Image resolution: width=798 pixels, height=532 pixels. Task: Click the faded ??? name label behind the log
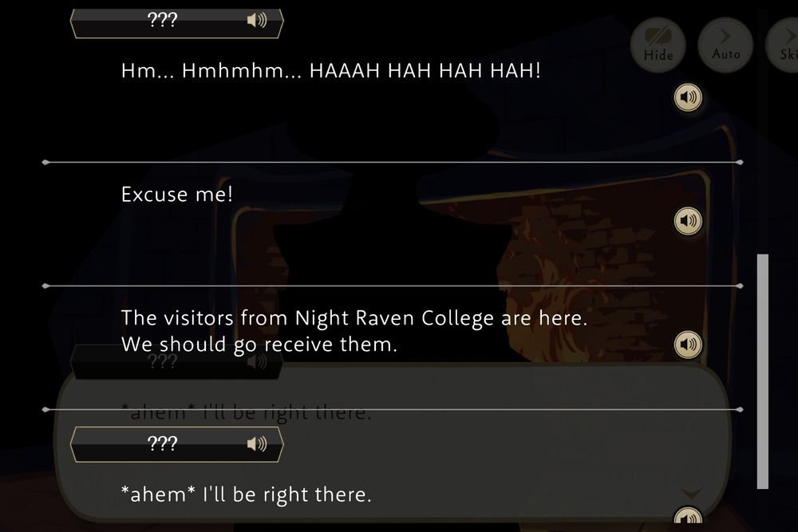162,361
